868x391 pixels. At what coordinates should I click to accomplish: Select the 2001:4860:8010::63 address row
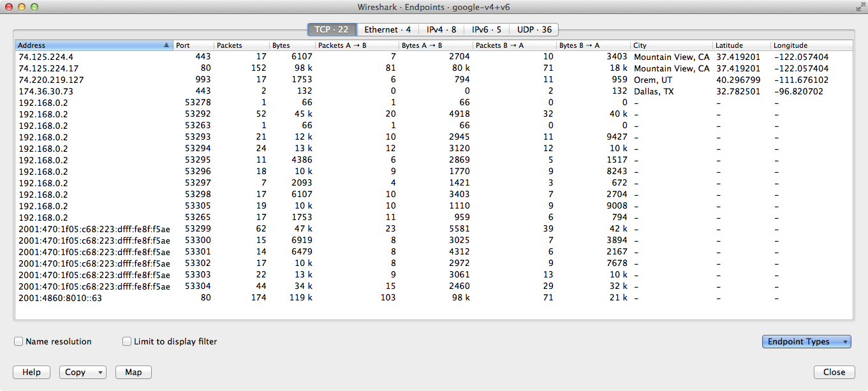[x=434, y=297]
